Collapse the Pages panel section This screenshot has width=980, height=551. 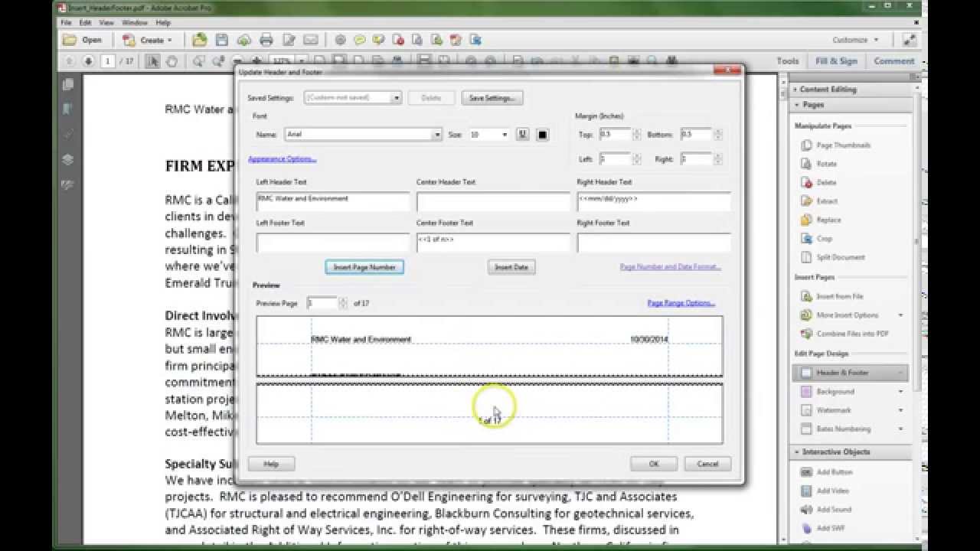click(797, 105)
